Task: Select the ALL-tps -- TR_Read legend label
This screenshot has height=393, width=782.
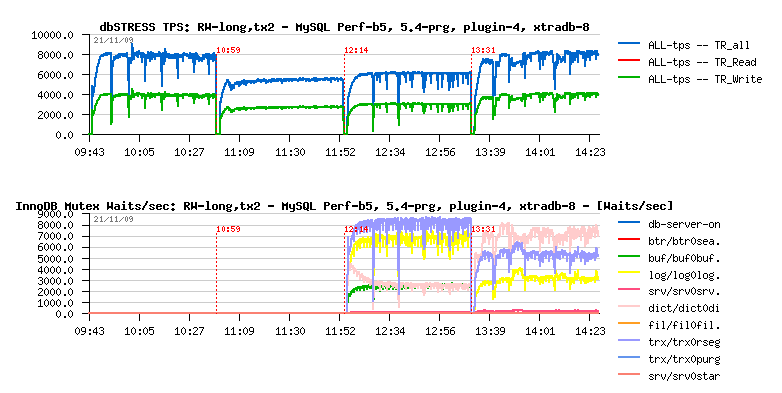Action: [702, 62]
